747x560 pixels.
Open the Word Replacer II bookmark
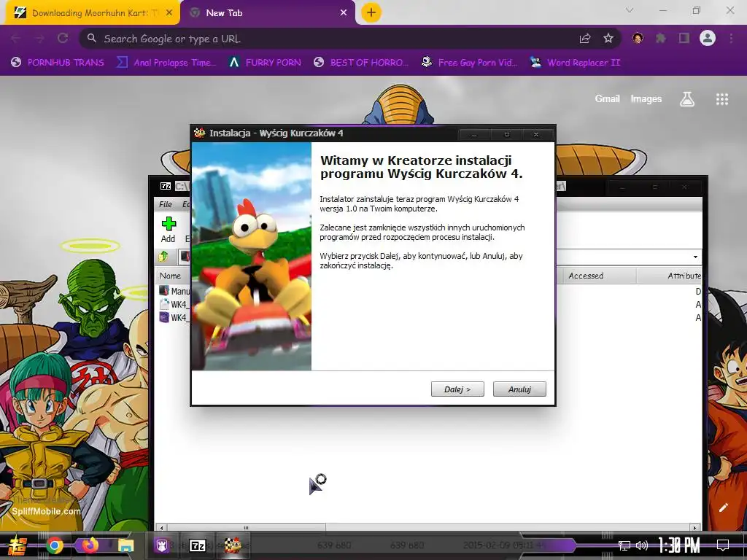coord(576,63)
